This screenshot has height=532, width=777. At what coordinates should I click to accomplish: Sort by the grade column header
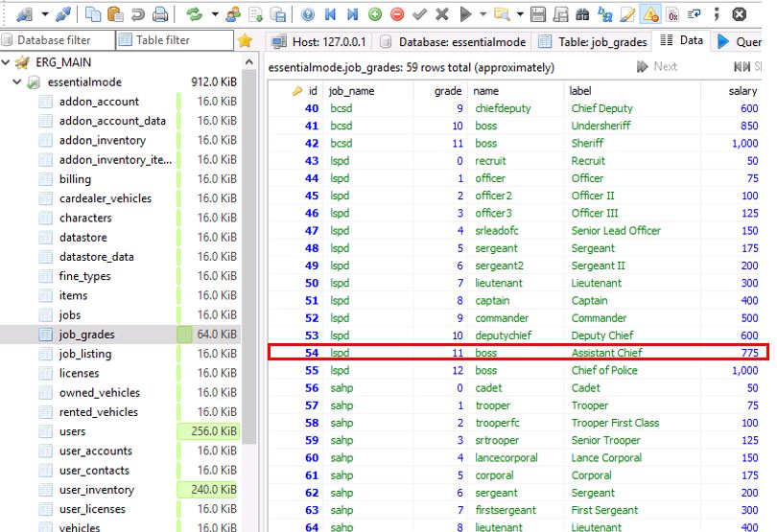tap(440, 91)
